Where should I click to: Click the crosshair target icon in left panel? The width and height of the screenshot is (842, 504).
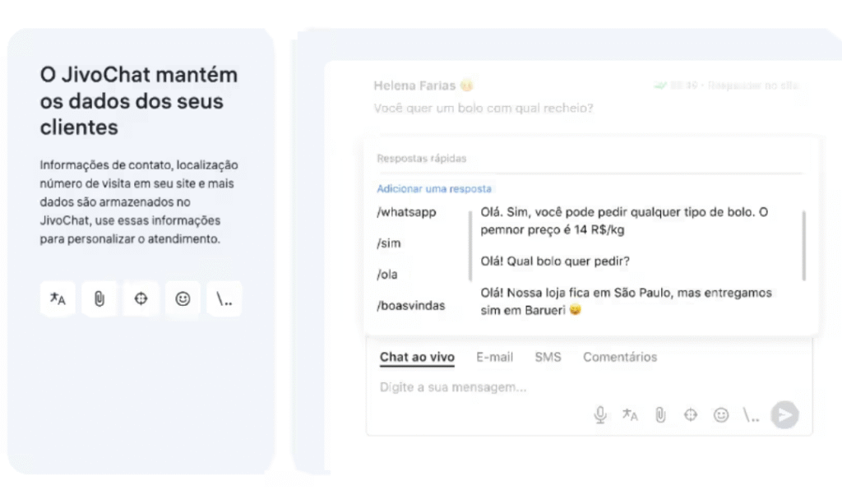tap(141, 298)
